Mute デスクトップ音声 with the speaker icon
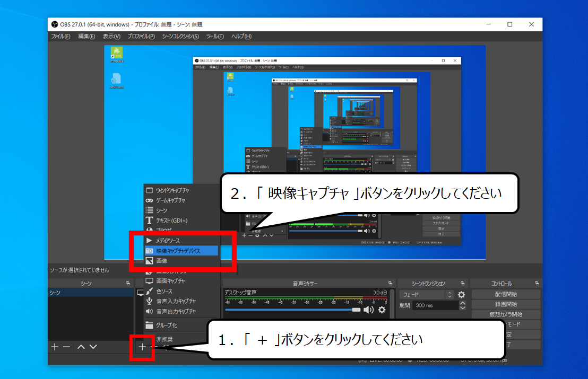Image resolution: width=588 pixels, height=379 pixels. click(x=369, y=310)
